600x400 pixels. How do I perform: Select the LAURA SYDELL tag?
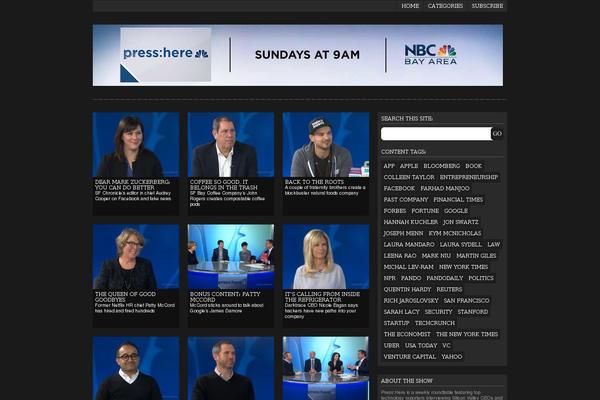(x=461, y=244)
